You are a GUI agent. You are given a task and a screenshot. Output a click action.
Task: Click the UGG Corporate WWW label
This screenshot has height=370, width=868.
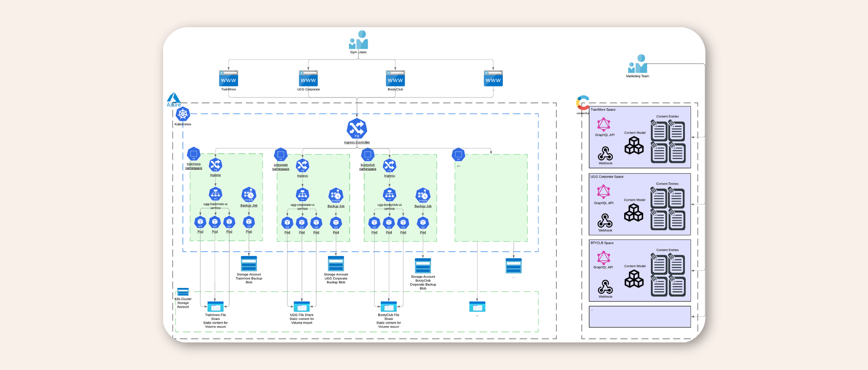(308, 89)
